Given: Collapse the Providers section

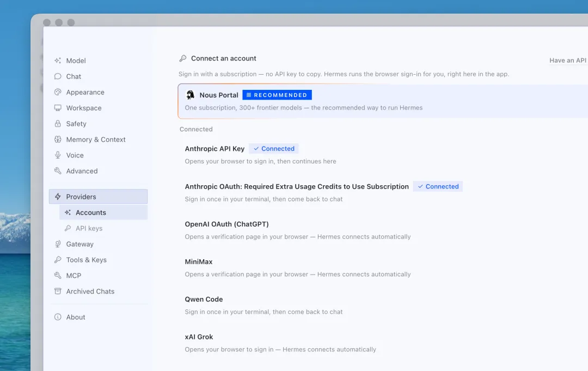Looking at the screenshot, I should 98,197.
